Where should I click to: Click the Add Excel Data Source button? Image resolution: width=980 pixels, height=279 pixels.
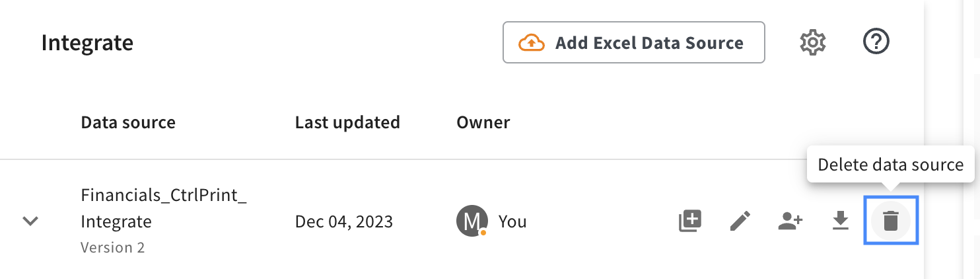[x=633, y=43]
